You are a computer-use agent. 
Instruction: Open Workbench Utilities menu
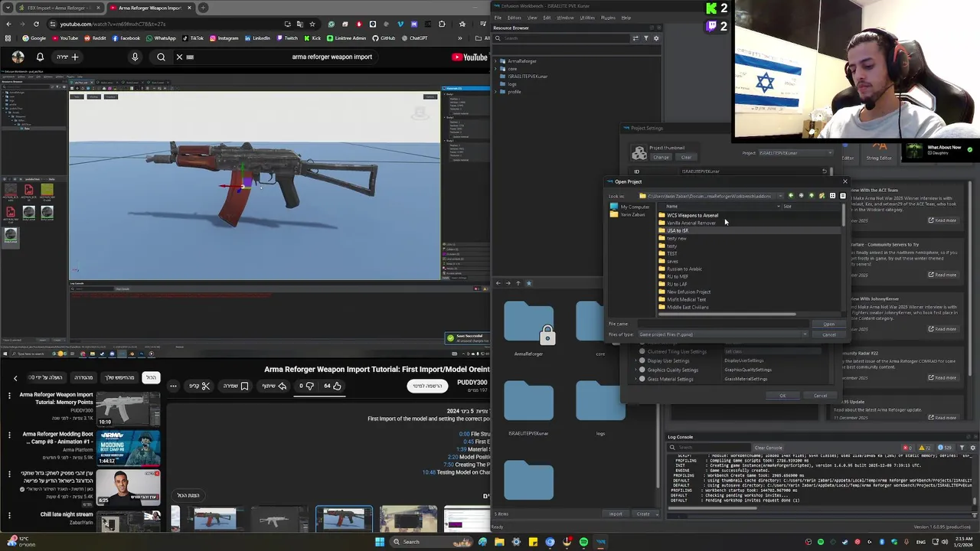tap(587, 18)
